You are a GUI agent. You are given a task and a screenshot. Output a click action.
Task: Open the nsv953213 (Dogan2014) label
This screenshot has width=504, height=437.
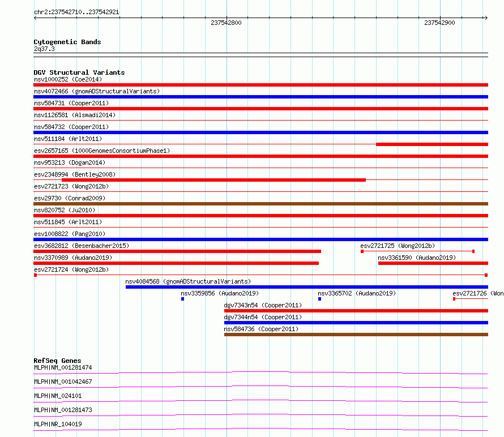pyautogui.click(x=70, y=162)
